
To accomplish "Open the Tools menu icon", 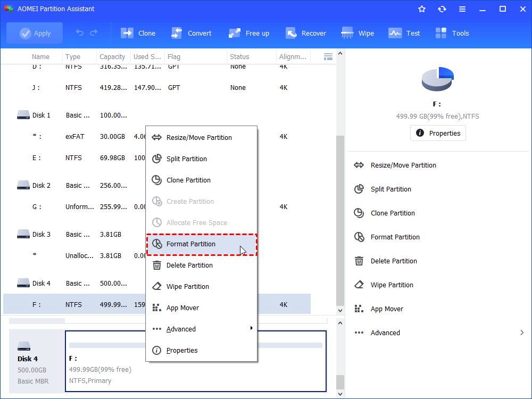I will [441, 33].
